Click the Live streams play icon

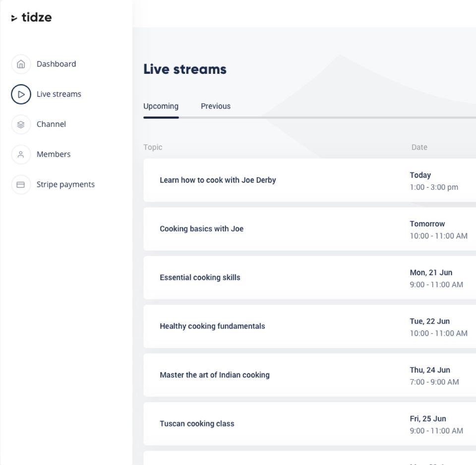click(21, 94)
